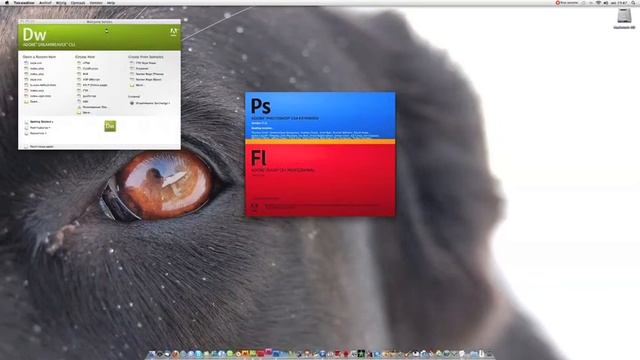Choose Starter Page (Basic) sample
Viewport: 640px width, 360px height.
point(149,80)
